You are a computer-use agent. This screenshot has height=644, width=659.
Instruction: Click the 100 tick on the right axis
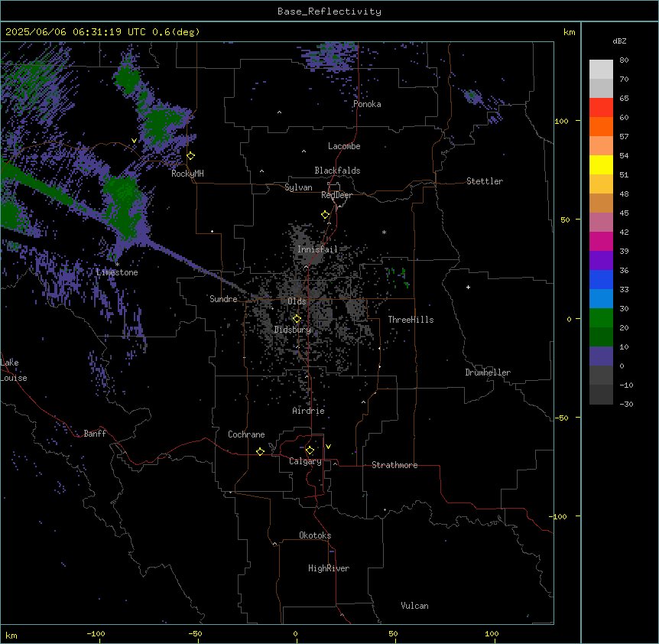click(561, 121)
